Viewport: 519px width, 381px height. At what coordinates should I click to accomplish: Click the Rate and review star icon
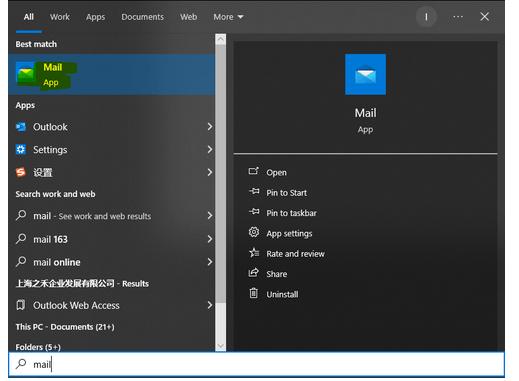pyautogui.click(x=254, y=253)
